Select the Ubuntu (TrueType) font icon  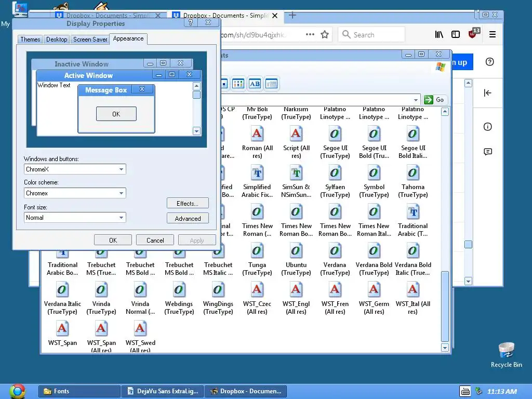click(x=296, y=251)
